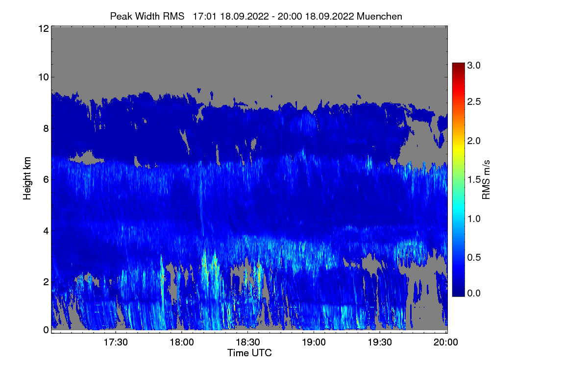The width and height of the screenshot is (588, 392).
Task: Click the 20:00 time tick label
Action: tap(446, 342)
